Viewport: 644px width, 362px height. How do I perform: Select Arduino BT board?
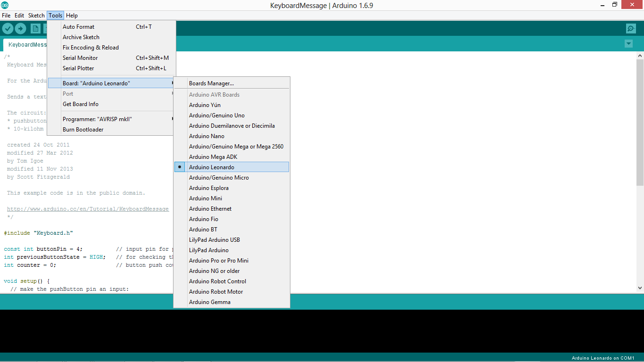click(x=231, y=230)
